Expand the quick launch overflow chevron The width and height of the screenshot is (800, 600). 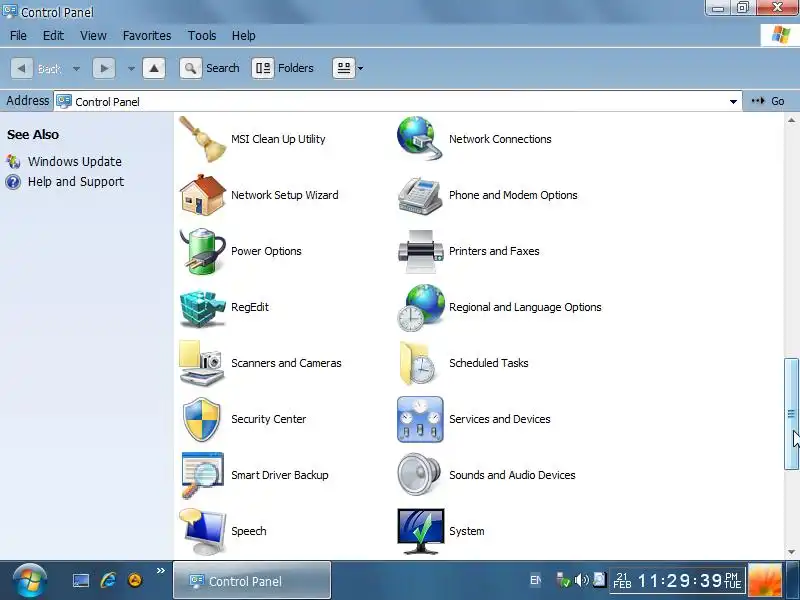pyautogui.click(x=161, y=570)
